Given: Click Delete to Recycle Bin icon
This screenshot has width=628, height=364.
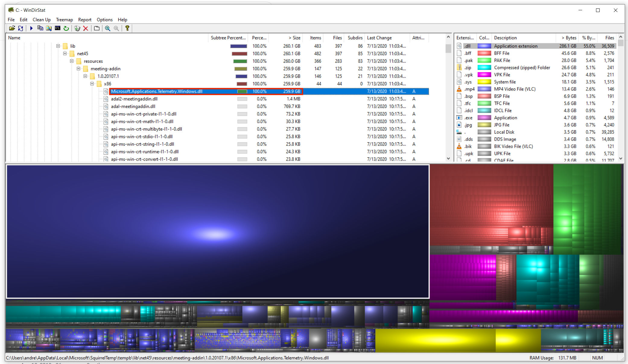Looking at the screenshot, I should pyautogui.click(x=77, y=28).
